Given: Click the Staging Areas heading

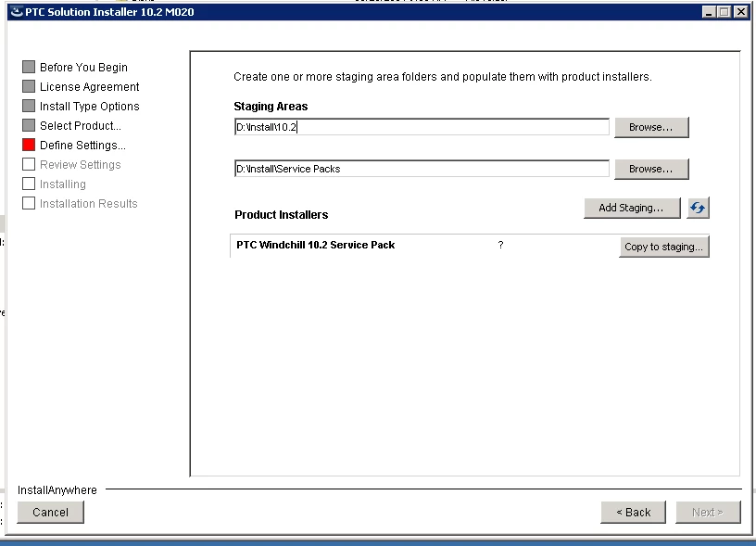Looking at the screenshot, I should (x=271, y=106).
